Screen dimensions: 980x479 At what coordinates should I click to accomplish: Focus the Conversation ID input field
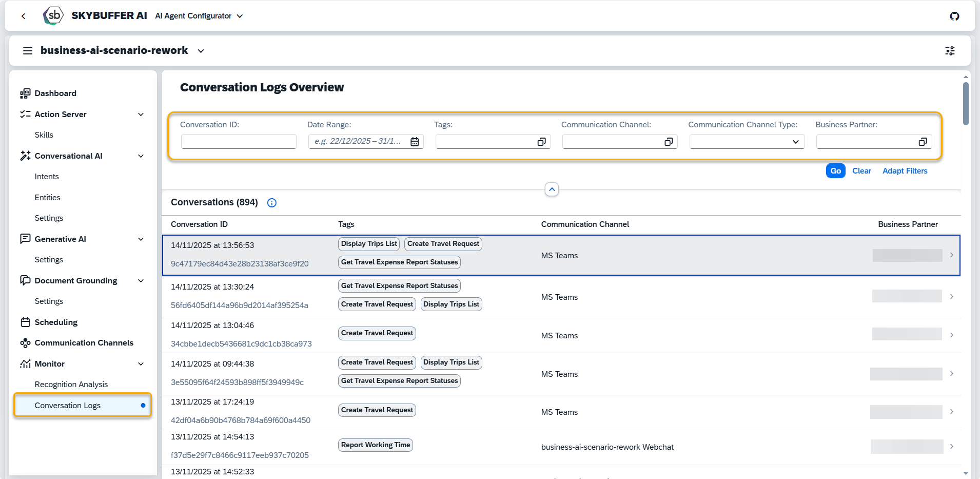tap(239, 142)
